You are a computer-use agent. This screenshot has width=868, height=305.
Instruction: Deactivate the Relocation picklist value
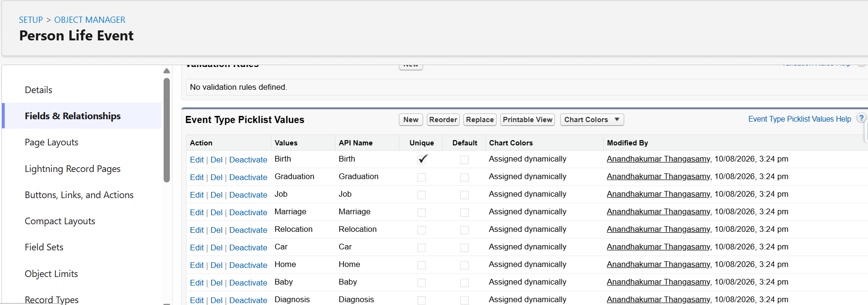point(248,230)
